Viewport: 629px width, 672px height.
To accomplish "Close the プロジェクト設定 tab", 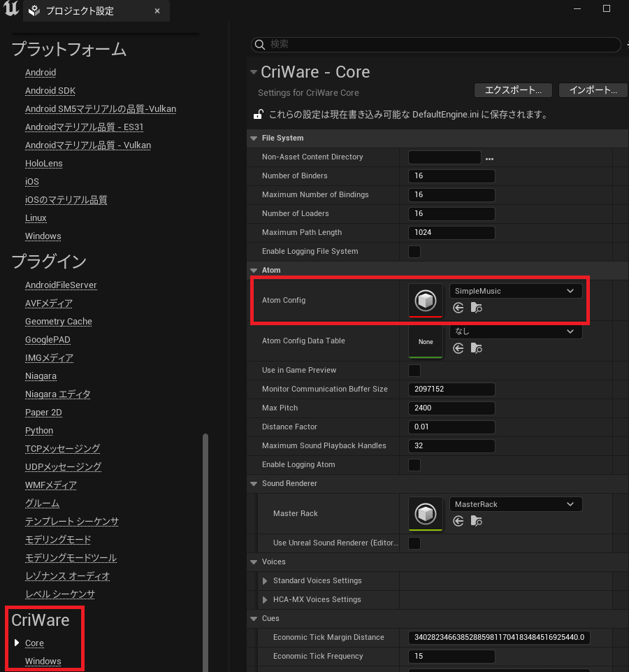I will [157, 10].
